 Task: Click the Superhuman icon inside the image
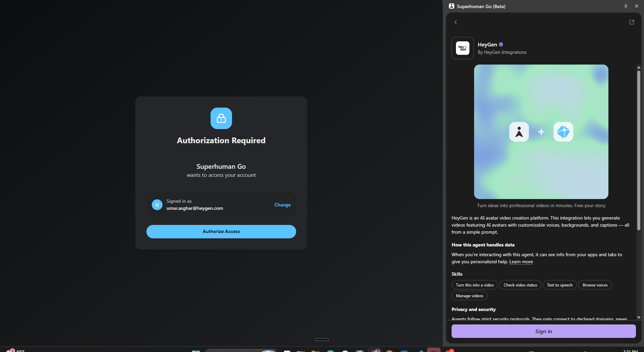pos(519,132)
